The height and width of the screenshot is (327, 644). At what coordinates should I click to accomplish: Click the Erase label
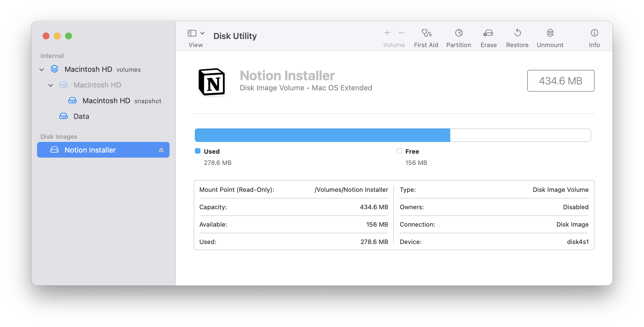[x=489, y=45]
